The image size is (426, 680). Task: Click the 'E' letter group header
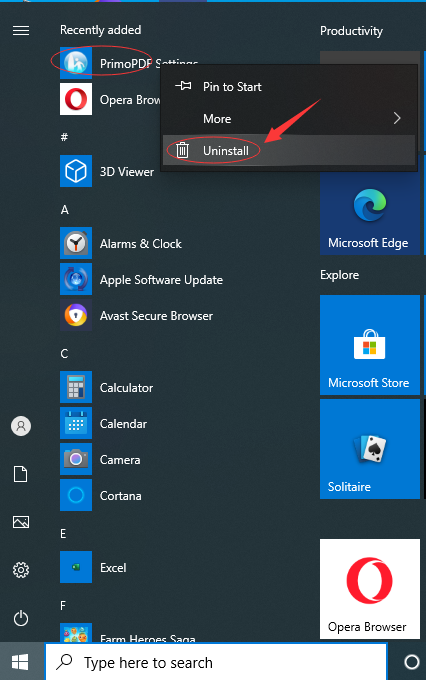[63, 534]
